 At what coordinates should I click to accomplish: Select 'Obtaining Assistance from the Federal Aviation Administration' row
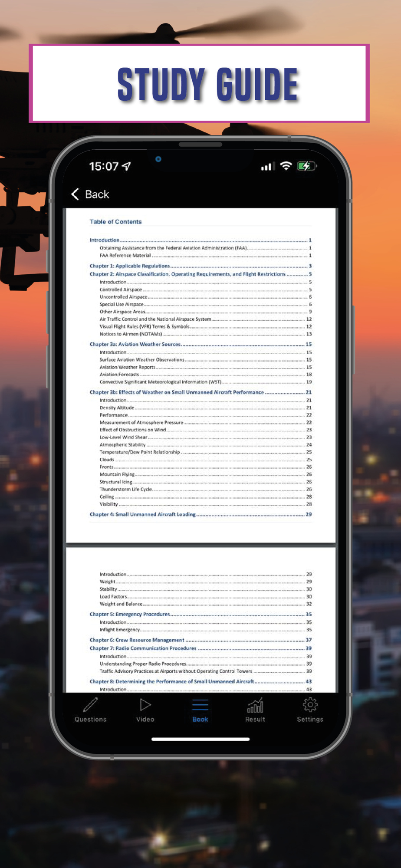pyautogui.click(x=206, y=248)
